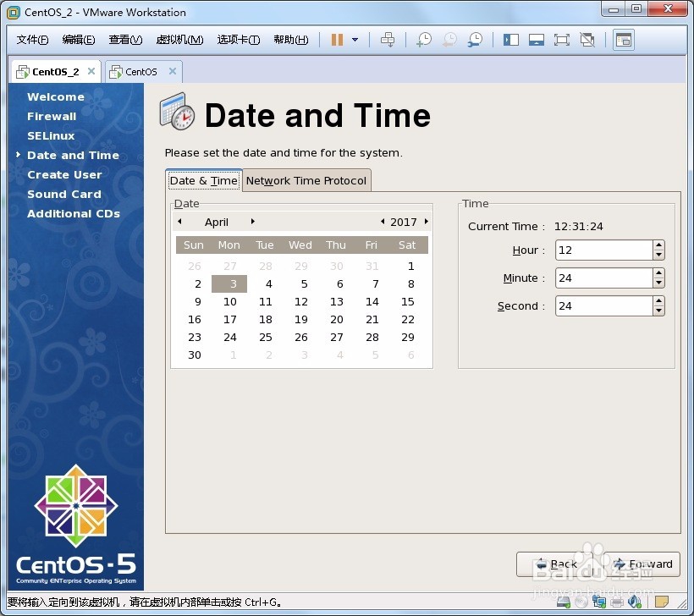
Task: Click the network adapter status icon
Action: (599, 602)
